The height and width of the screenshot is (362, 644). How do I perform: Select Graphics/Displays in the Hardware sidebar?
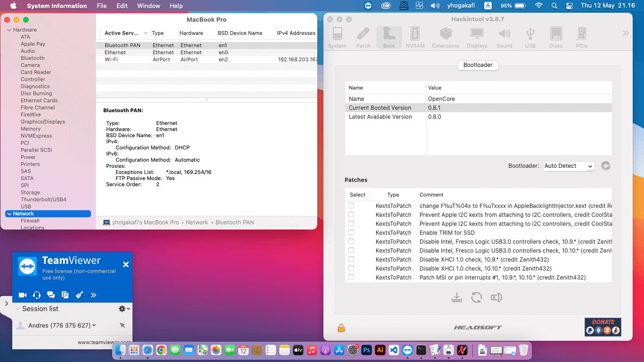coord(42,122)
